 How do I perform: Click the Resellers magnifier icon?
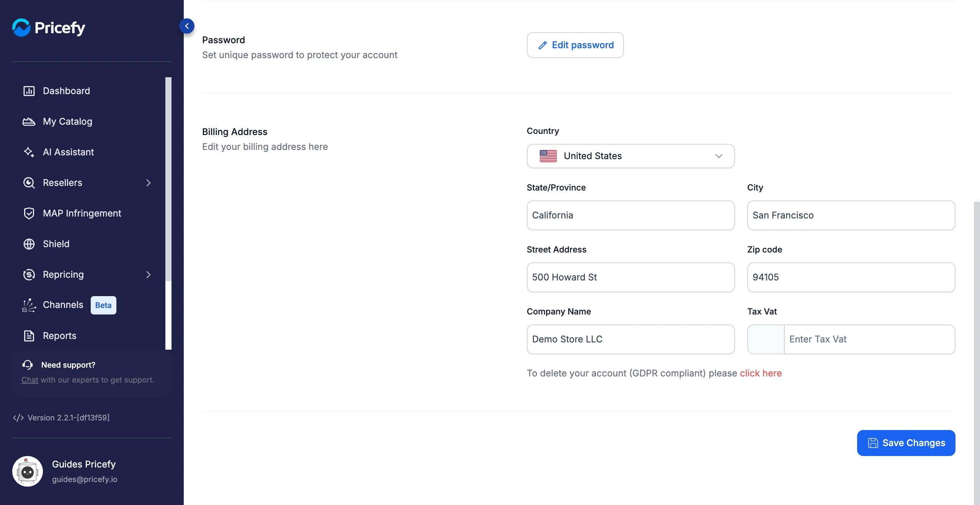29,183
